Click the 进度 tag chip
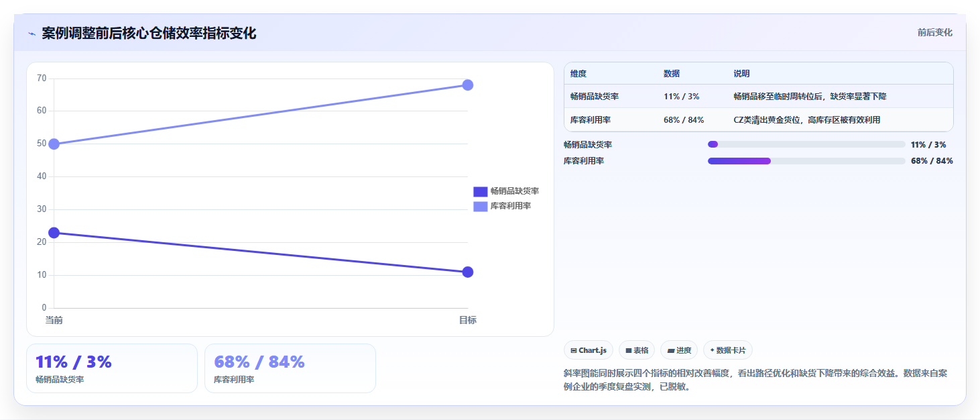The image size is (980, 420). click(x=679, y=350)
